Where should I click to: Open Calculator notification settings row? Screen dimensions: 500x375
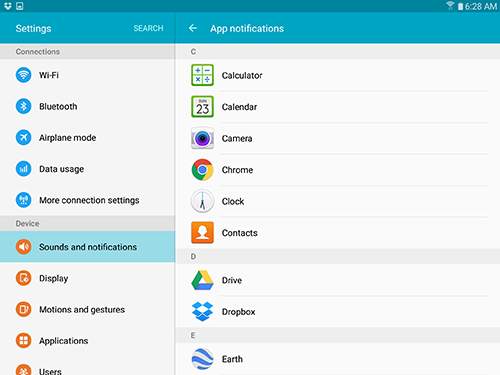[x=338, y=75]
